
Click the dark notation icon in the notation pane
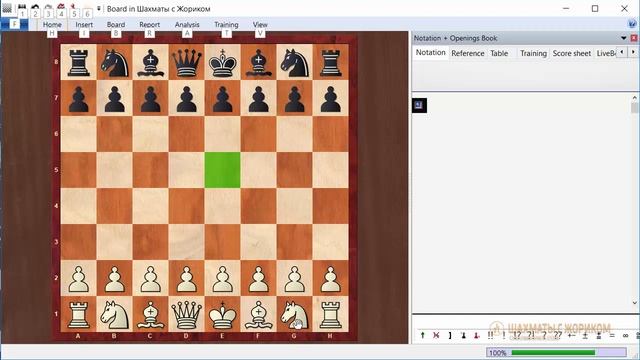click(419, 105)
